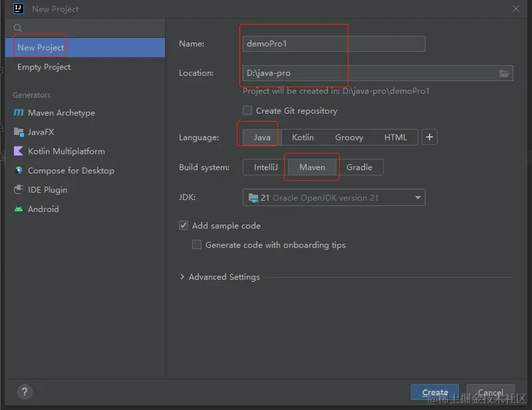Expand Advanced Settings section
Image resolution: width=532 pixels, height=410 pixels.
pyautogui.click(x=182, y=277)
